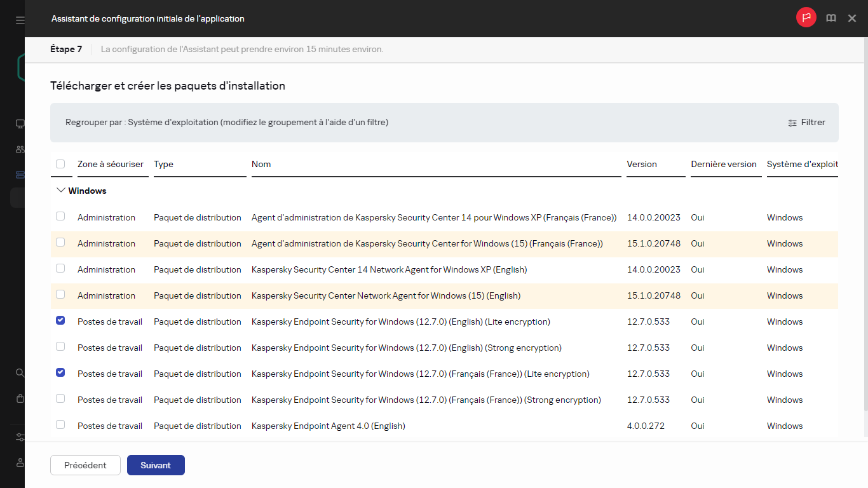Open the notifications flag icon
The image size is (868, 488).
coord(806,18)
